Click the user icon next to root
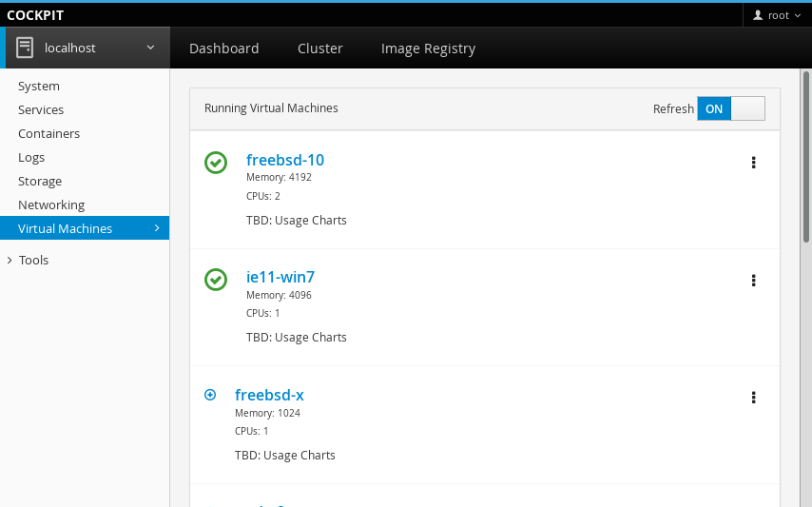 (x=758, y=15)
